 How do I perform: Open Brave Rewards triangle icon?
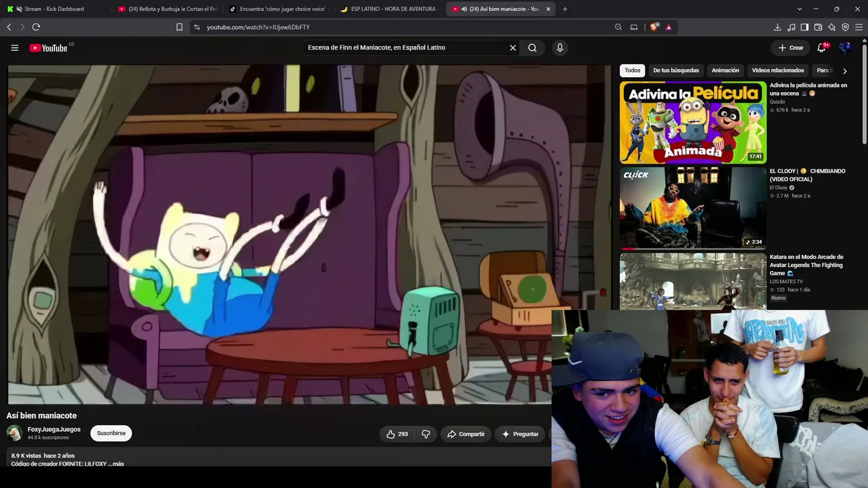(x=669, y=27)
